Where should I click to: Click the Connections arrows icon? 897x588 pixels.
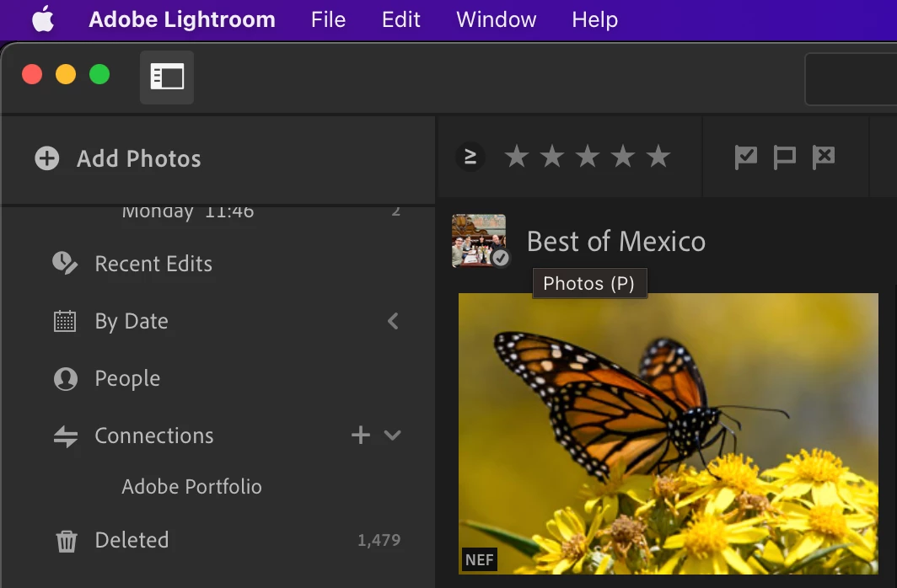(x=66, y=436)
